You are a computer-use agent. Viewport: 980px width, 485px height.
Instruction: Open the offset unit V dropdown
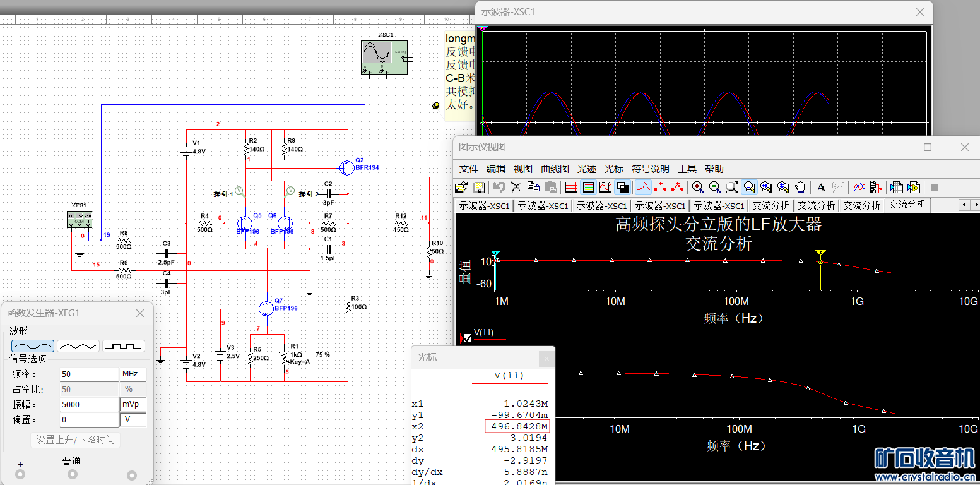click(133, 419)
